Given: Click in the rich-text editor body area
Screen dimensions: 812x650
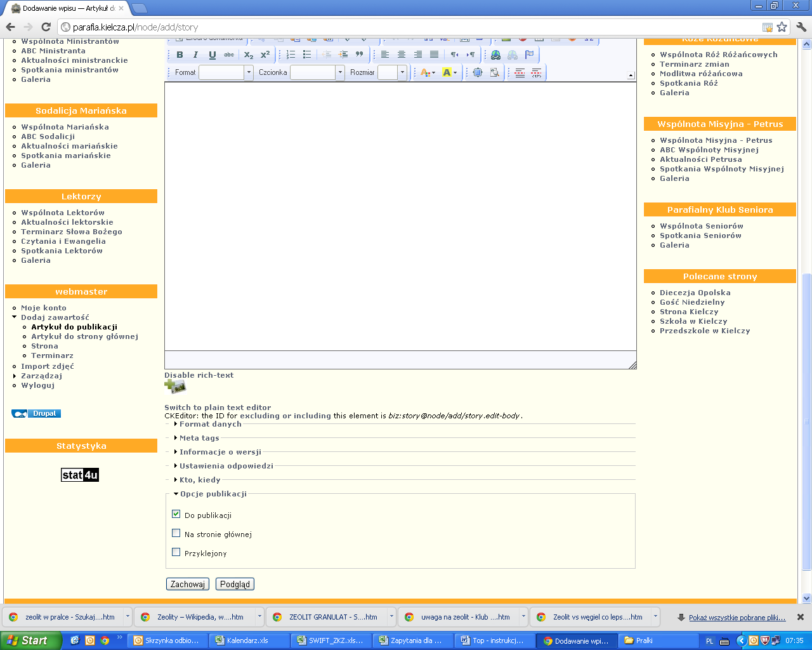Looking at the screenshot, I should (x=400, y=216).
